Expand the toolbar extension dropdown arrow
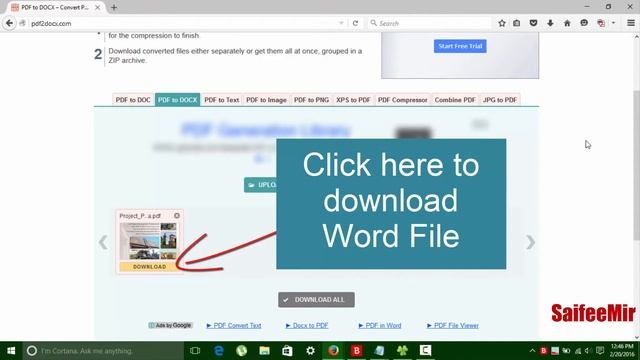The height and width of the screenshot is (360, 640). [x=613, y=23]
